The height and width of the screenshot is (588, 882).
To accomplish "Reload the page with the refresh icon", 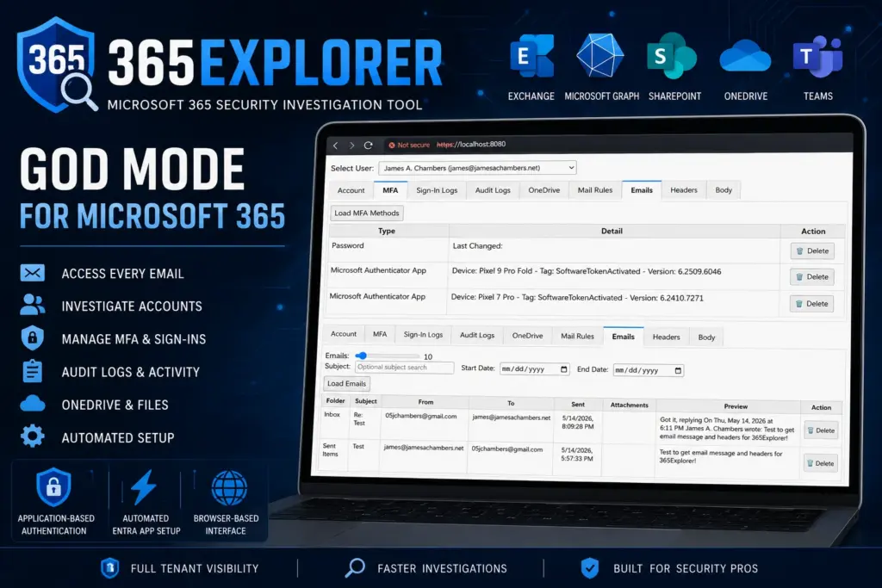I will (x=368, y=145).
